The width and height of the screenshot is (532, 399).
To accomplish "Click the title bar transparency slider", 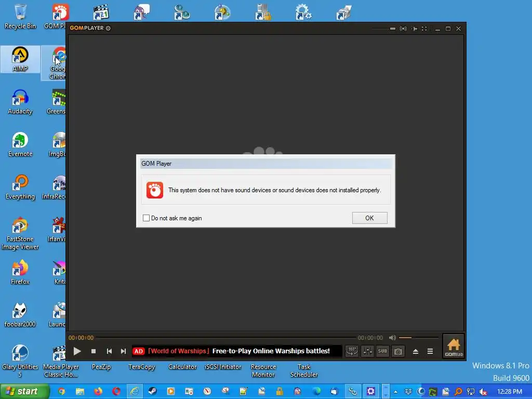I will 384,29.
